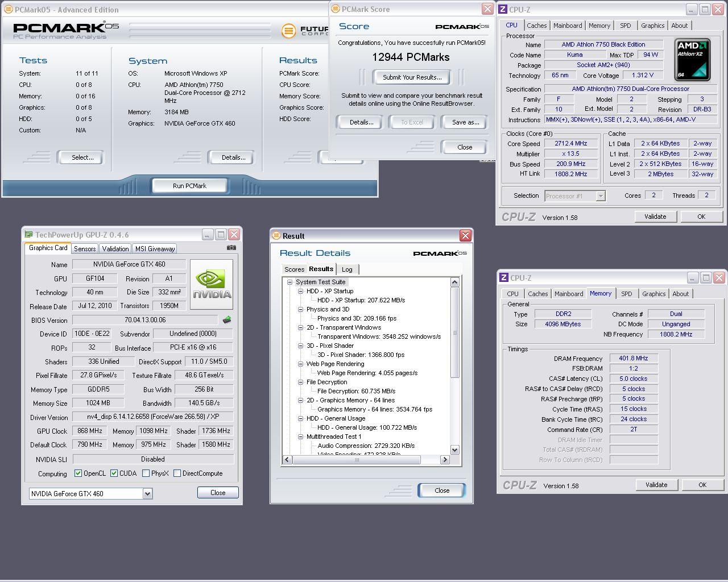Open the Log tab in Result Details
Viewport: 728px width, 582px height.
[x=347, y=269]
